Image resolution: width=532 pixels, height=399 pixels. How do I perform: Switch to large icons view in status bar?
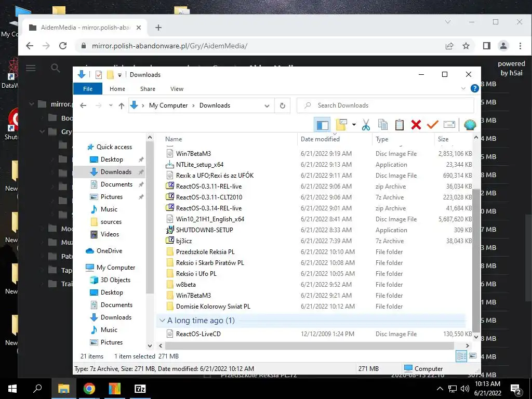point(473,356)
